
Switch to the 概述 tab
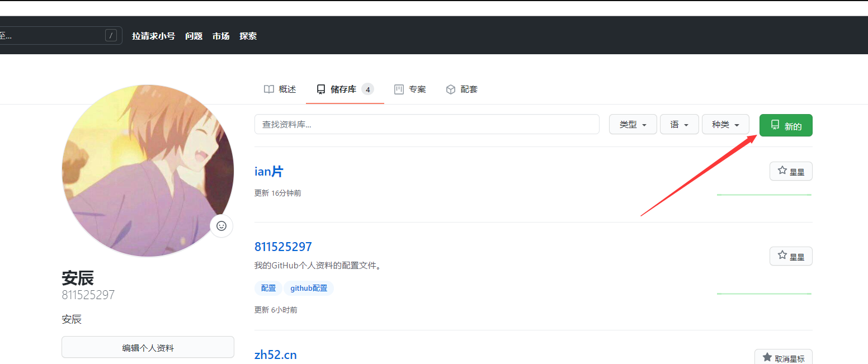(x=280, y=89)
